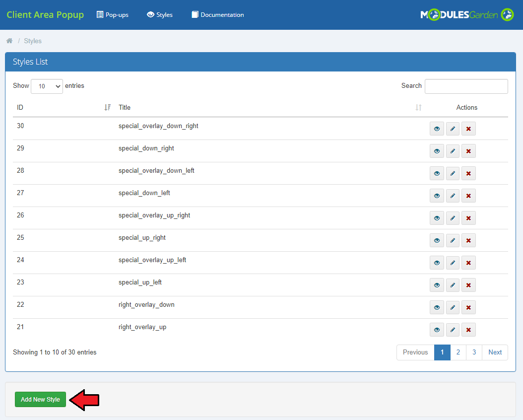
Task: Delete the special_down_left style
Action: (x=468, y=196)
